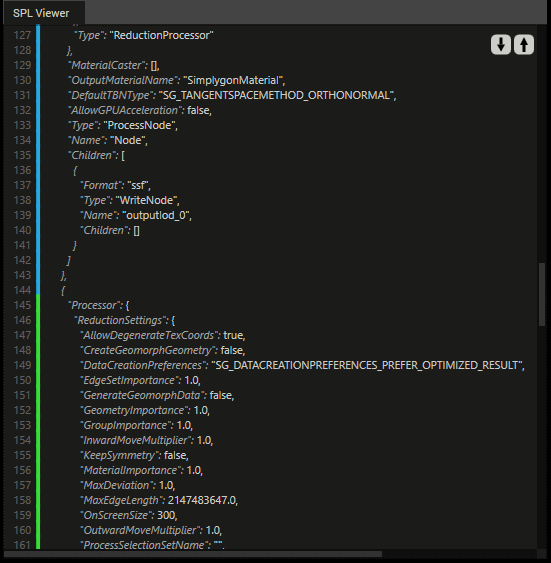Click line number 144
The image size is (551, 563).
22,290
